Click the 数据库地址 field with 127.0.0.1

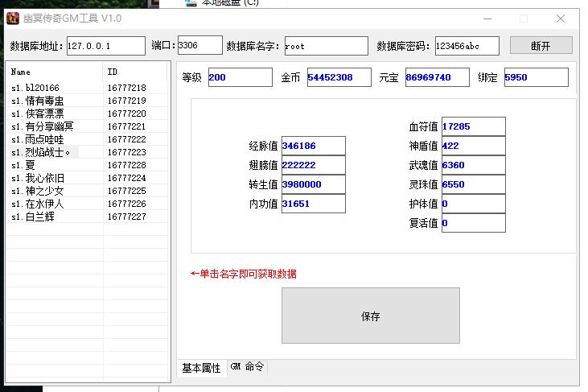105,46
